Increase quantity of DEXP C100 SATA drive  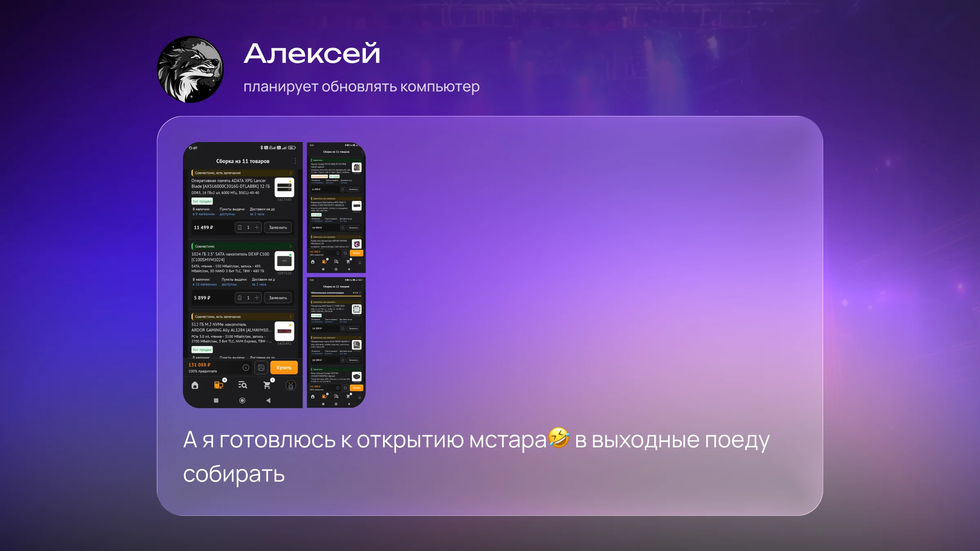[257, 298]
